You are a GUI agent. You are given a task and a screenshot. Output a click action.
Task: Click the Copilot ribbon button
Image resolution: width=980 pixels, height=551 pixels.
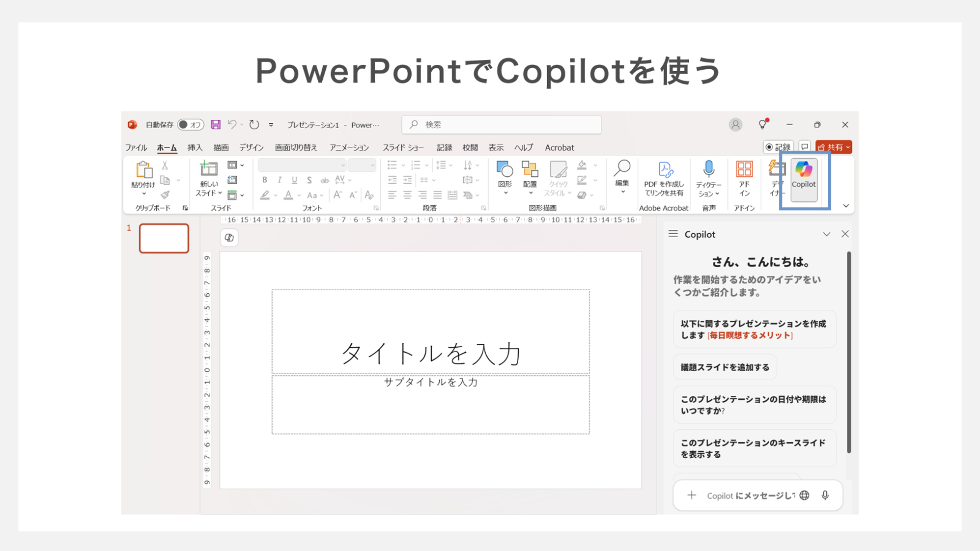pyautogui.click(x=804, y=180)
